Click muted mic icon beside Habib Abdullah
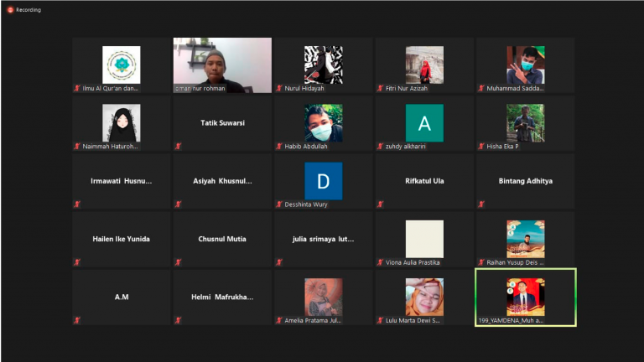Viewport: 644px width, 362px height. 279,146
